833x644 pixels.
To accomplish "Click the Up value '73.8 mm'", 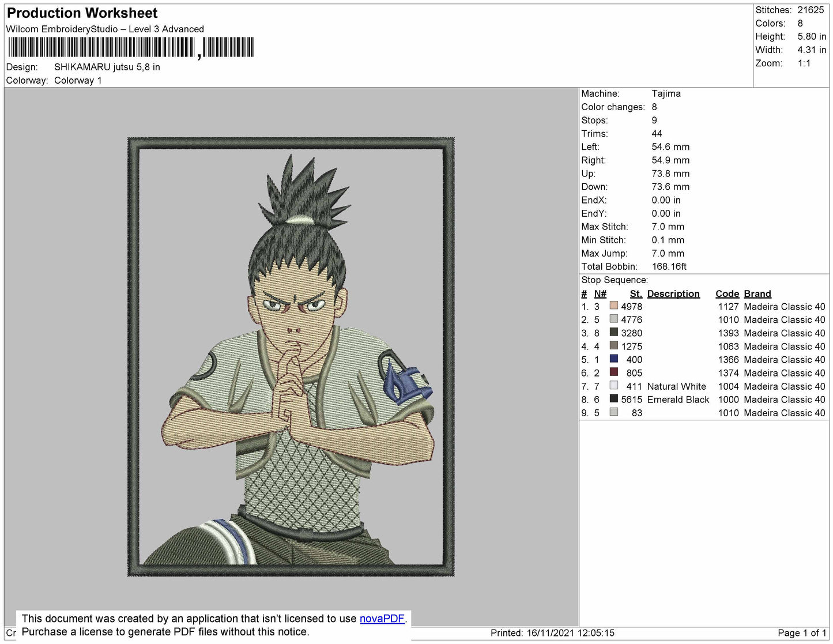I will coord(670,173).
